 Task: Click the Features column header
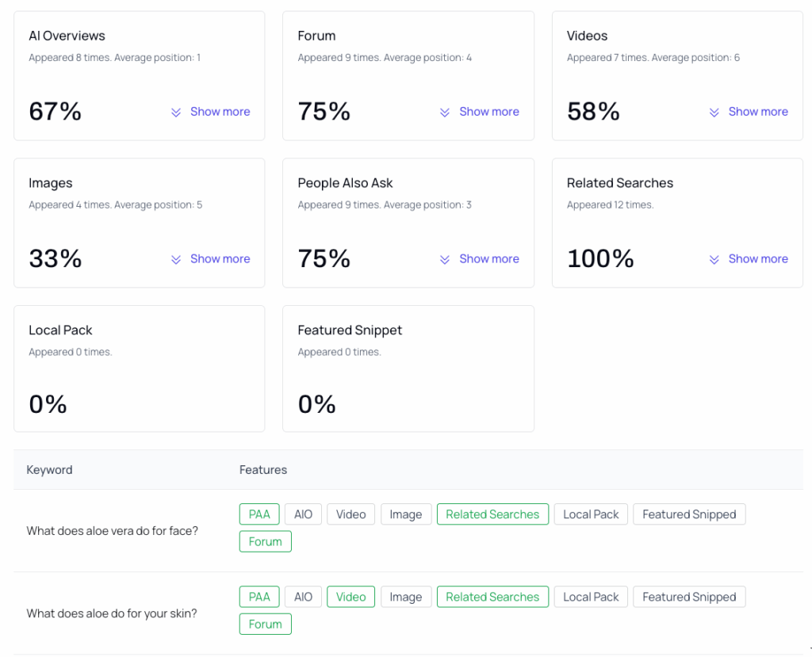click(262, 470)
